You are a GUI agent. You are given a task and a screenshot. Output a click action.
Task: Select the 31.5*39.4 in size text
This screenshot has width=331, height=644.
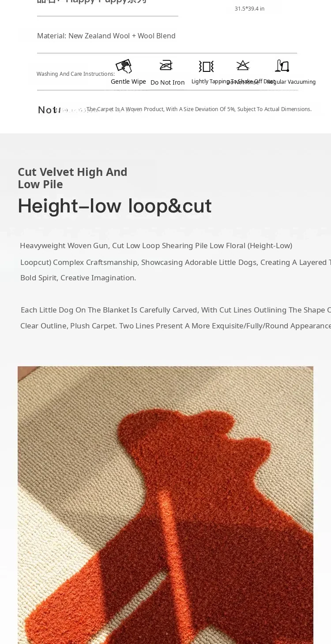[x=250, y=9]
